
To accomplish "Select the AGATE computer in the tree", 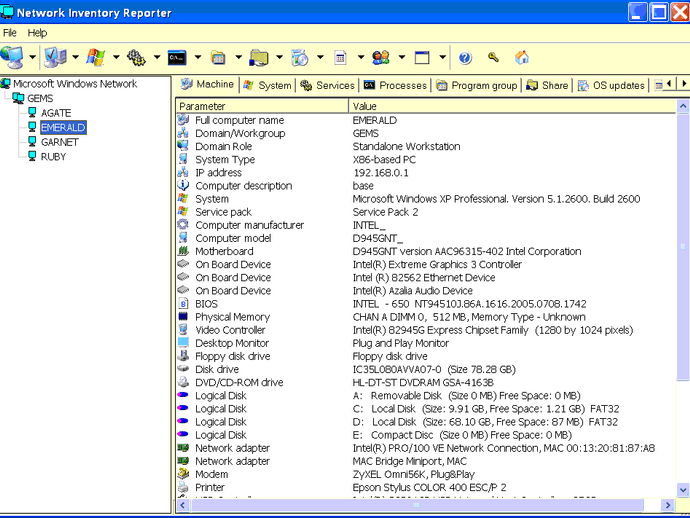I will [56, 113].
